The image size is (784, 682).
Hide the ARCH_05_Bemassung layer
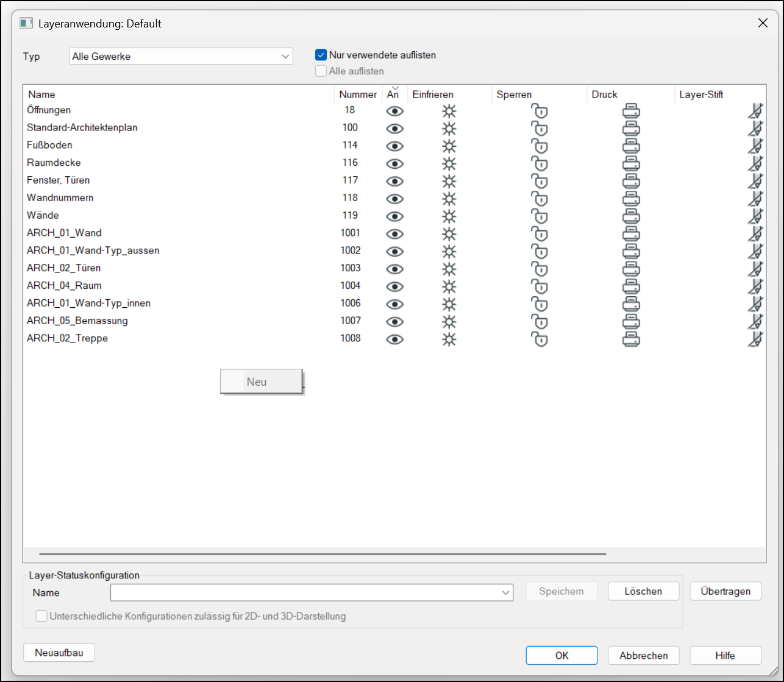tap(395, 322)
